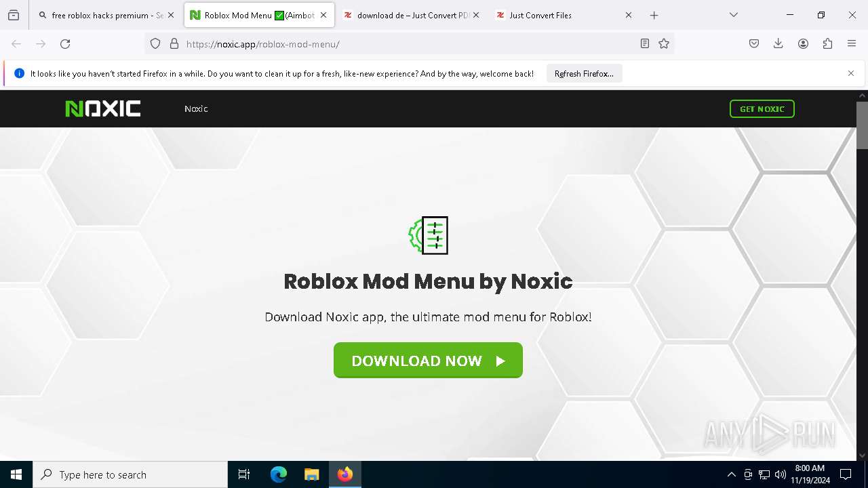The width and height of the screenshot is (868, 488).
Task: View site security padlock info
Action: [174, 44]
